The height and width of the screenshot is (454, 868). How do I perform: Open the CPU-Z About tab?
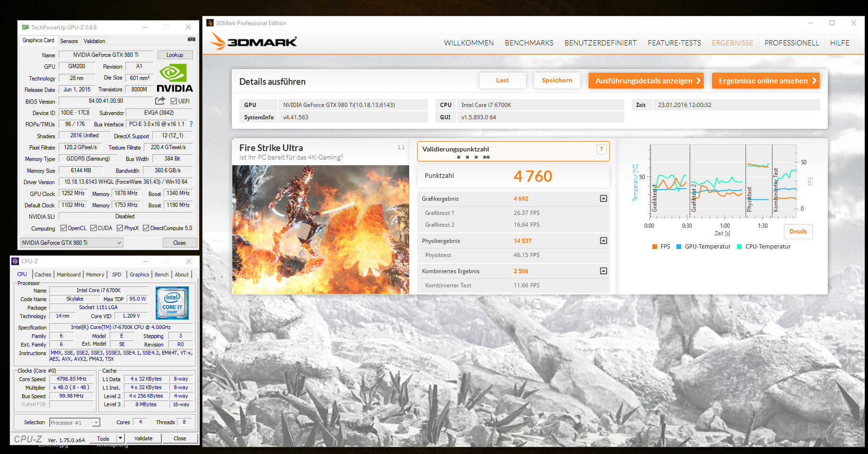(x=182, y=275)
